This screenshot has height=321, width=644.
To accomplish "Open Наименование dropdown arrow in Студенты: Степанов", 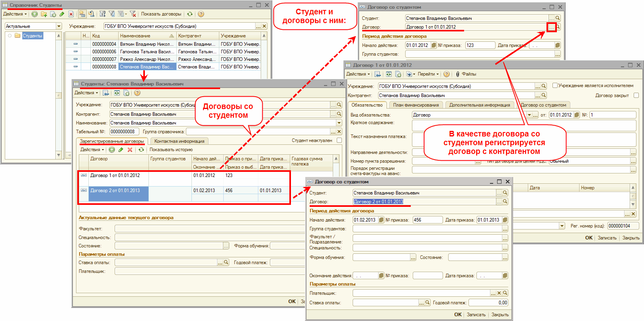I will 339,123.
